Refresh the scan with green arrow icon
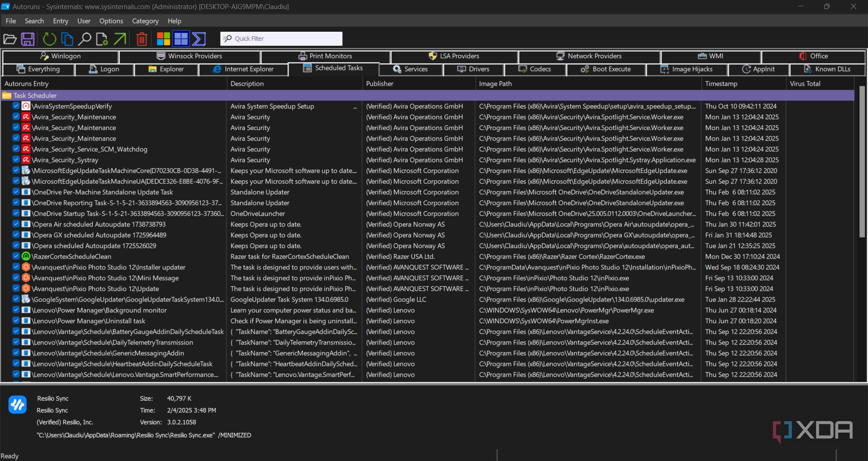The height and width of the screenshot is (461, 868). (49, 39)
